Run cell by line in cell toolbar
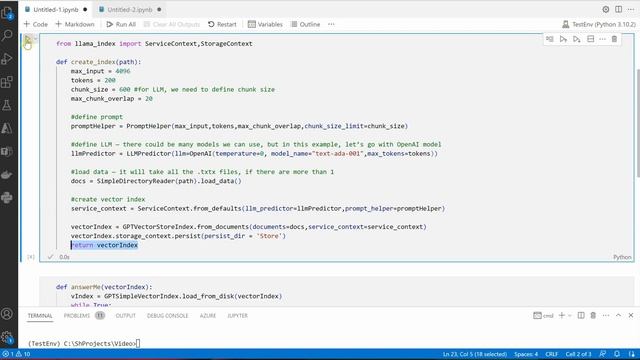 click(550, 39)
